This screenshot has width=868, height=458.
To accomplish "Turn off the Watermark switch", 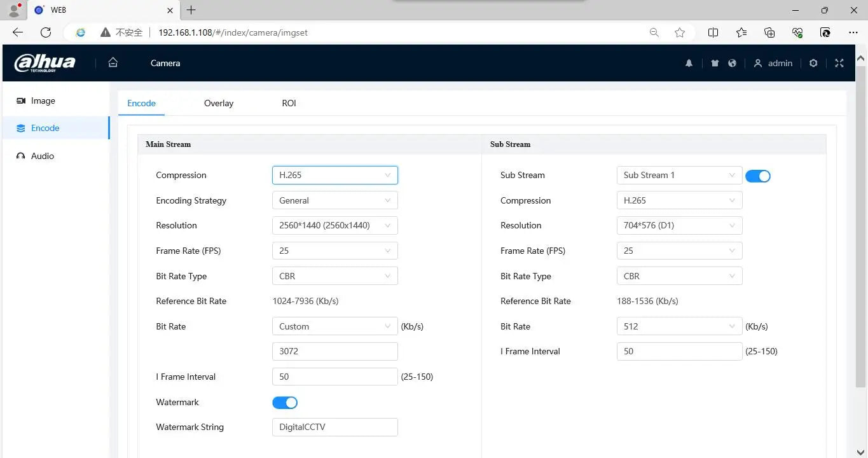I will coord(285,402).
